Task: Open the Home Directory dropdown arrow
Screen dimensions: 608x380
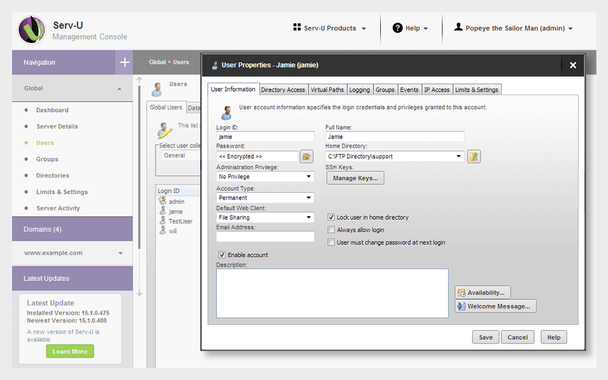Action: tap(459, 156)
